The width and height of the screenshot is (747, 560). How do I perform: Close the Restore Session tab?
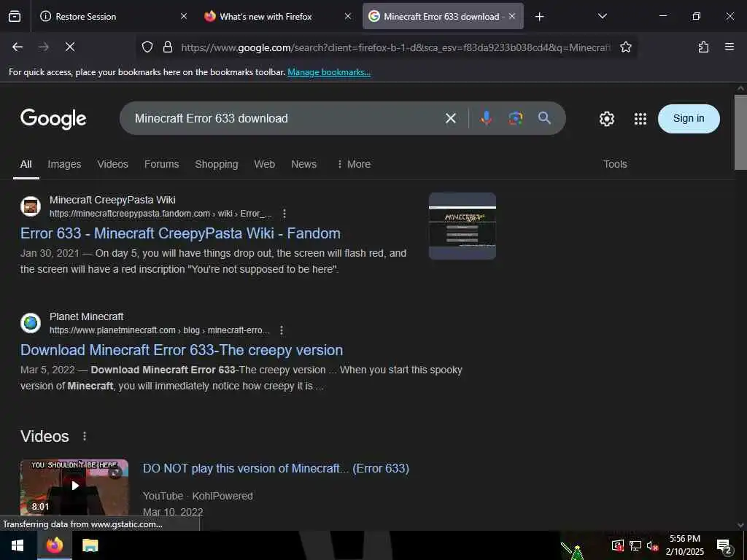click(184, 16)
